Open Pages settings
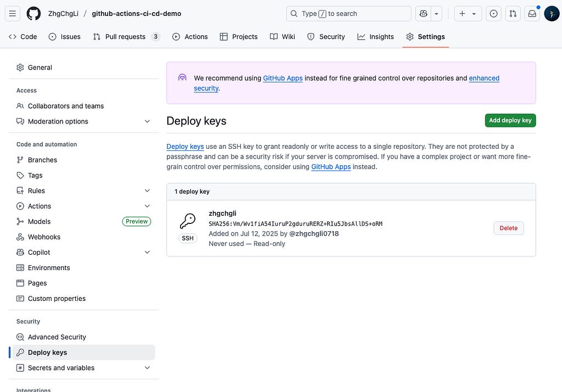562x392 pixels. tap(83, 283)
